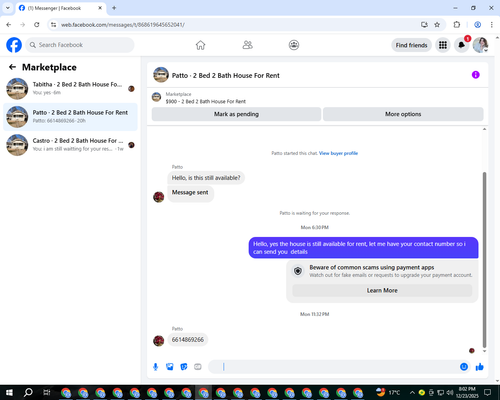Open the emoji picker in message box

464,367
